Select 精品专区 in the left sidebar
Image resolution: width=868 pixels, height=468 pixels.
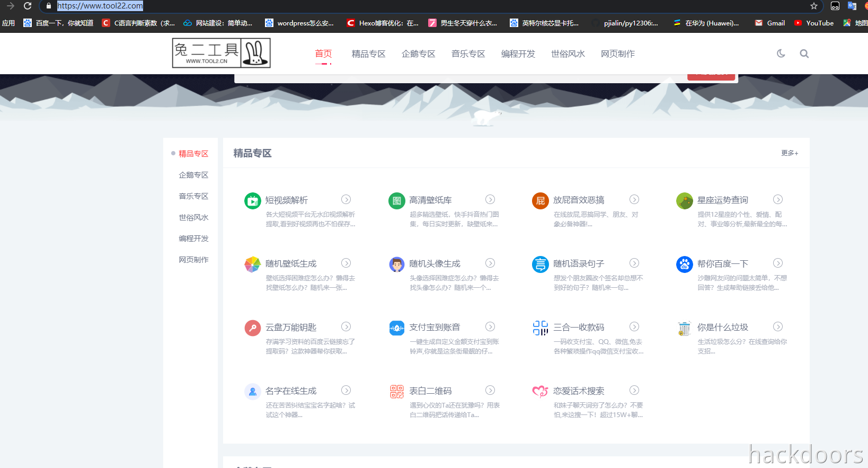(193, 154)
